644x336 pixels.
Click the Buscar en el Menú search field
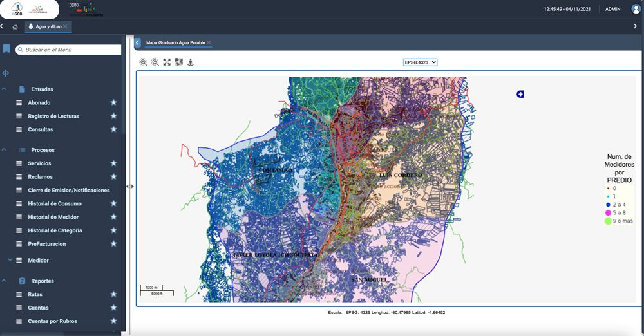71,50
